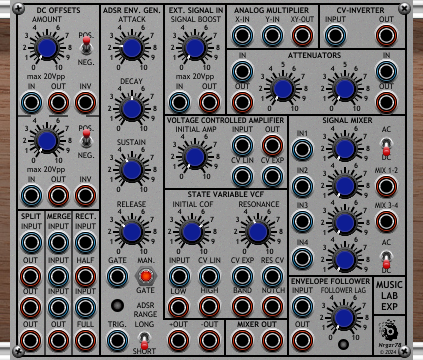Click the VCF RES CV jack

click(272, 276)
